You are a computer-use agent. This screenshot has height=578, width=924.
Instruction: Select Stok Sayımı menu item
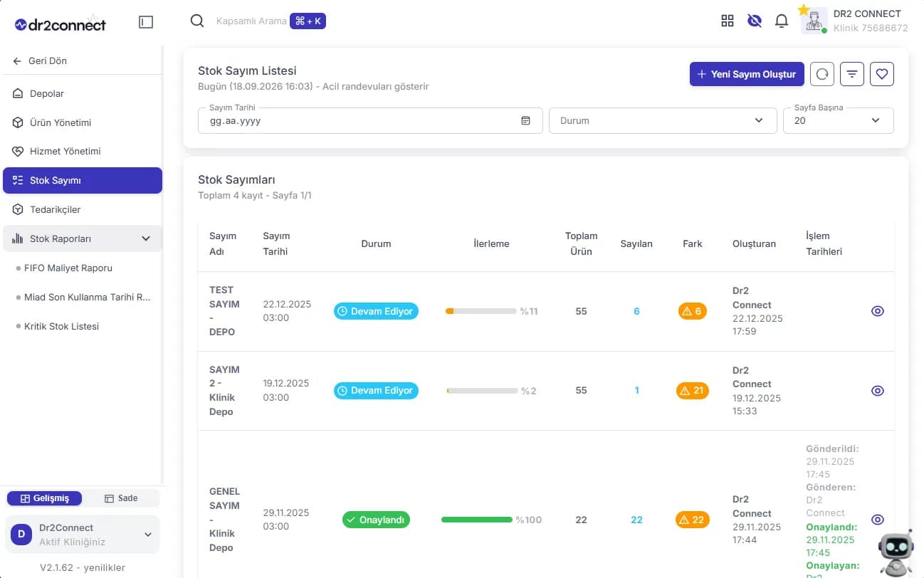(83, 180)
